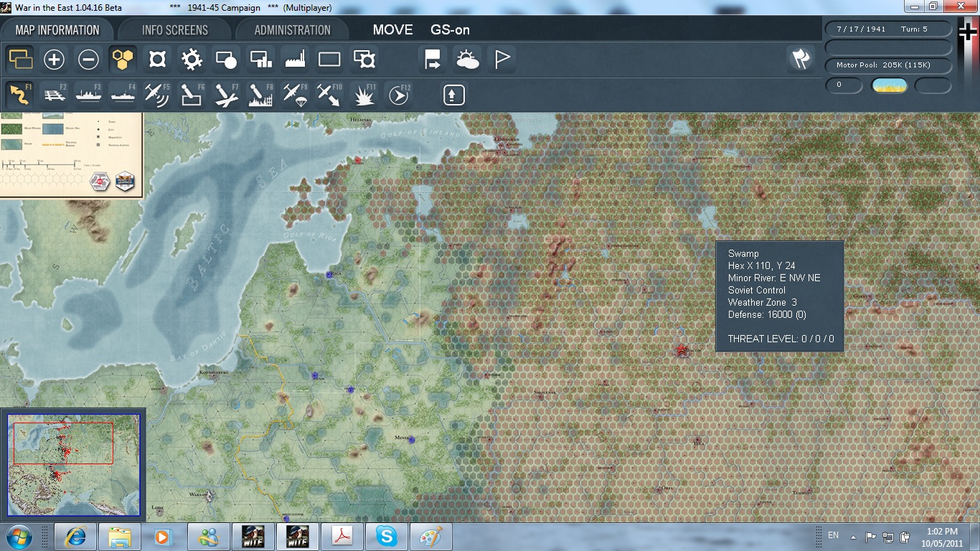Click the MOVE mode label

tap(393, 30)
